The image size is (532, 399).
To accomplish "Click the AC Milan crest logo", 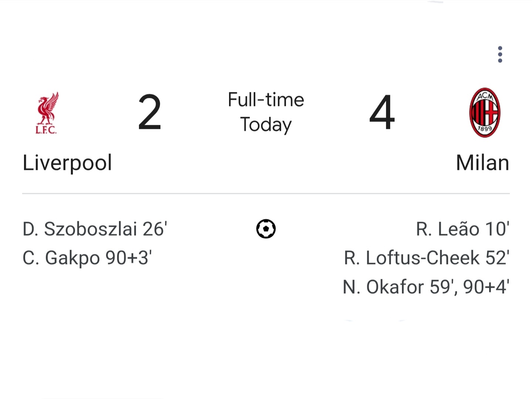I will pos(485,112).
